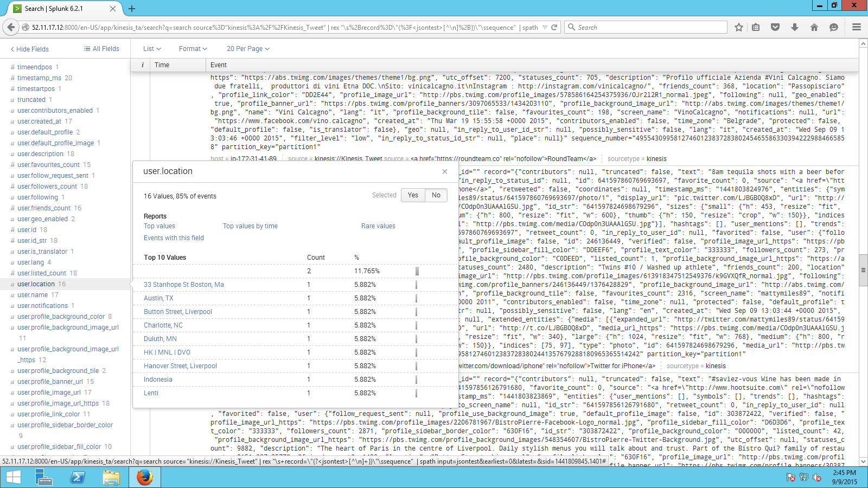Open the Top values by time report
Viewport: 868px width, 488px height.
click(250, 226)
